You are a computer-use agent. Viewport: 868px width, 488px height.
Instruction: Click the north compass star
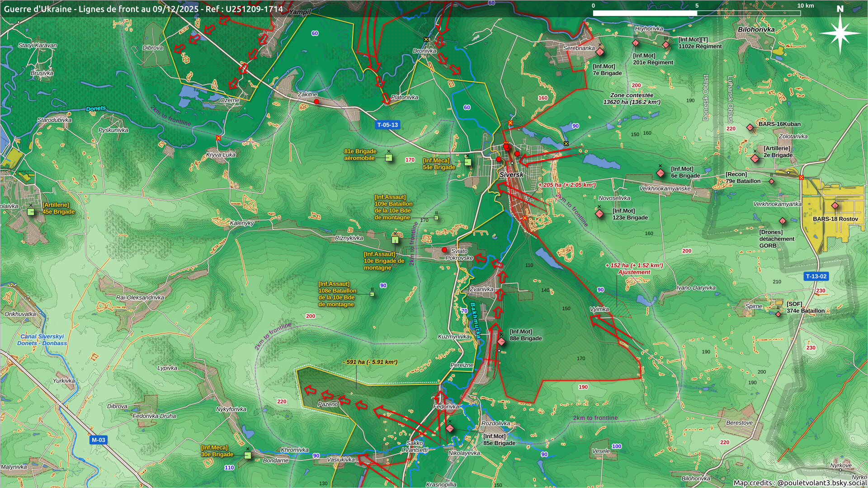(840, 33)
